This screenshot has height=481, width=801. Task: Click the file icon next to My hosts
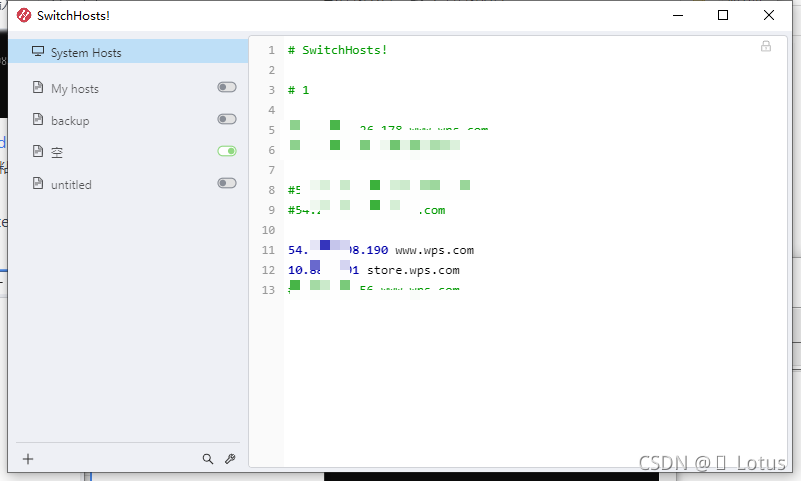pos(38,87)
